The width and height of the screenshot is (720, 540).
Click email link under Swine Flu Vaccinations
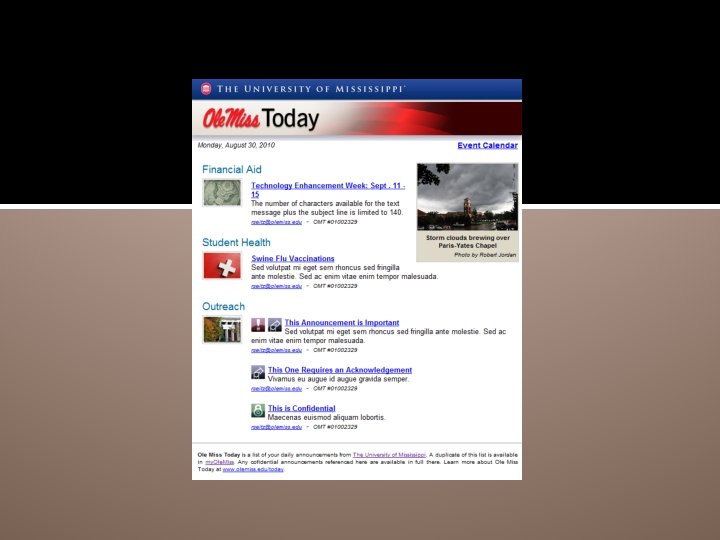click(276, 286)
